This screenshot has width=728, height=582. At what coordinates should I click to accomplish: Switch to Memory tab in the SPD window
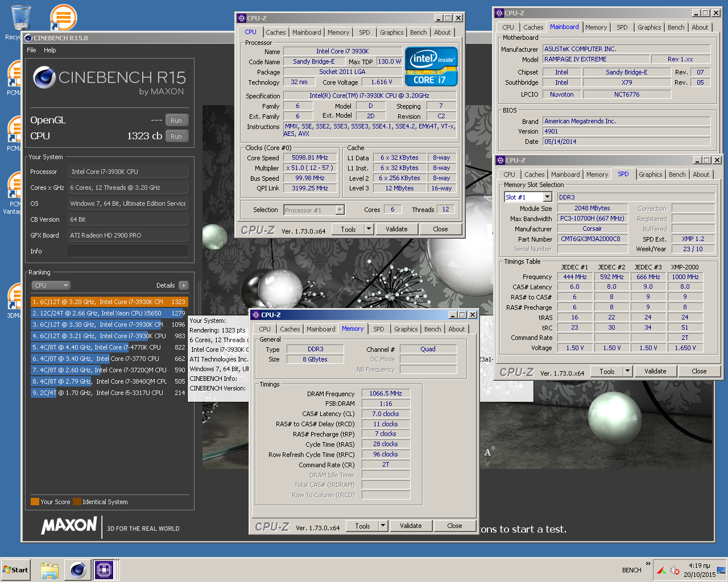[597, 174]
